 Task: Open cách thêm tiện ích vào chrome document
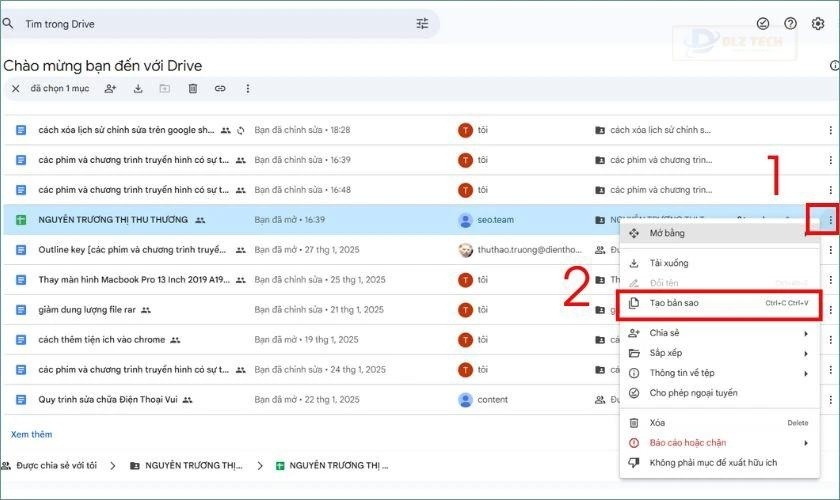coord(102,340)
